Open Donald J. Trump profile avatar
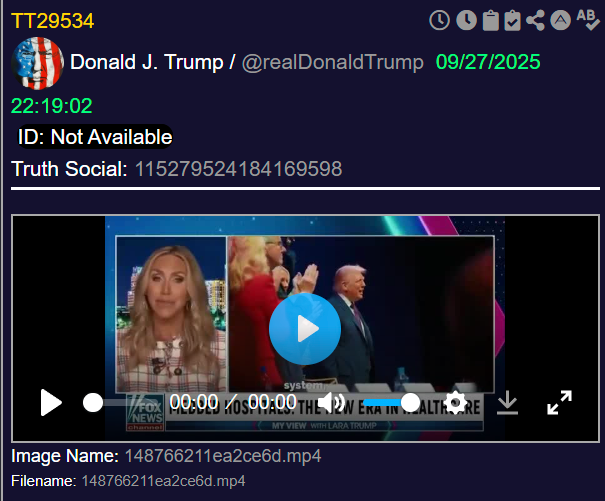605x501 pixels. (37, 63)
